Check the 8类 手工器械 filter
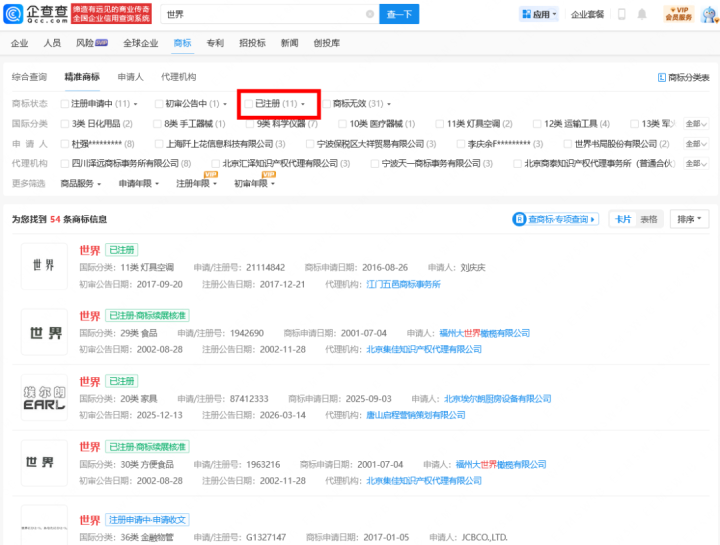The image size is (720, 545). 157,124
